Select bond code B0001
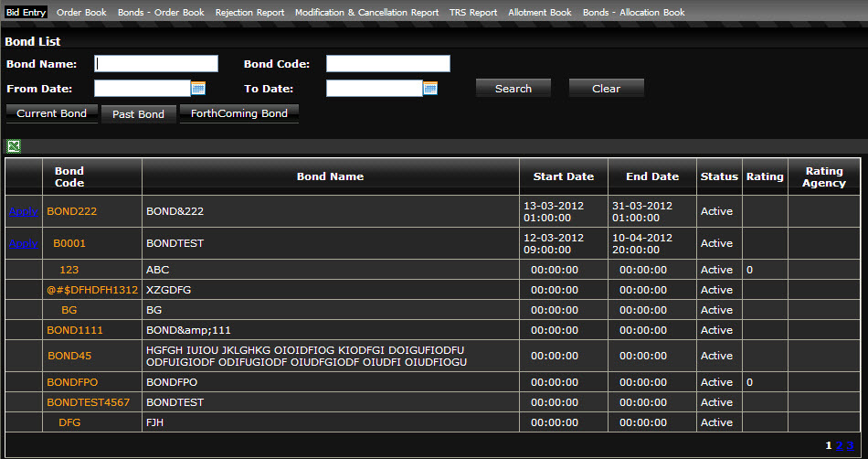 click(x=69, y=243)
